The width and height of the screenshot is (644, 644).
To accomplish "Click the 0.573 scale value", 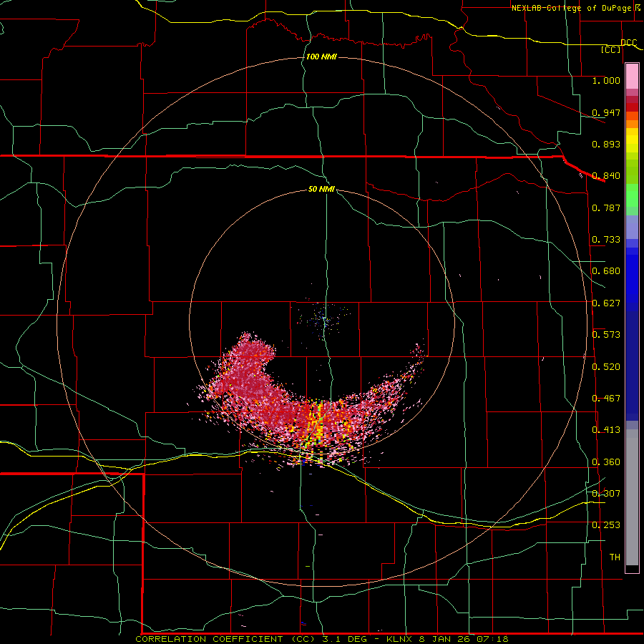I will click(x=606, y=335).
